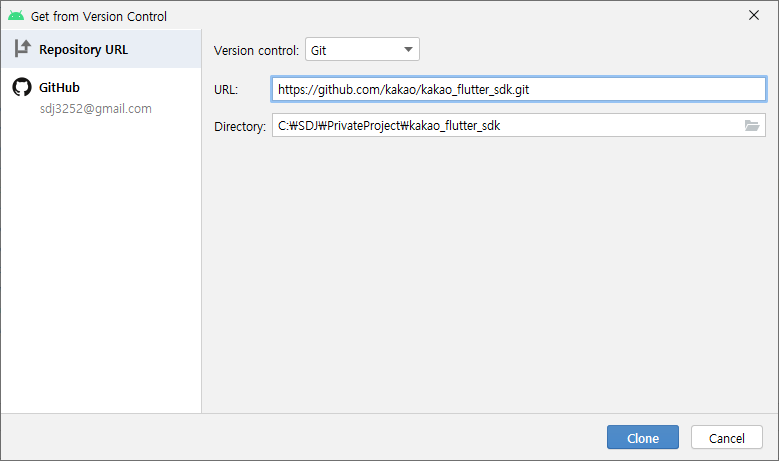Image resolution: width=779 pixels, height=461 pixels.
Task: Click the "Get from Version Control" title text
Action: [99, 16]
